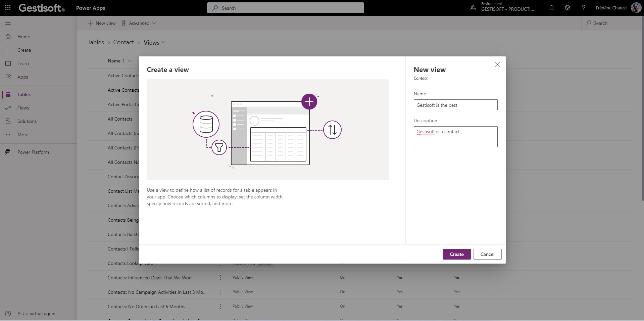Click the Advanced toolbar icon
Viewport: 644px width, 321px height.
(123, 23)
